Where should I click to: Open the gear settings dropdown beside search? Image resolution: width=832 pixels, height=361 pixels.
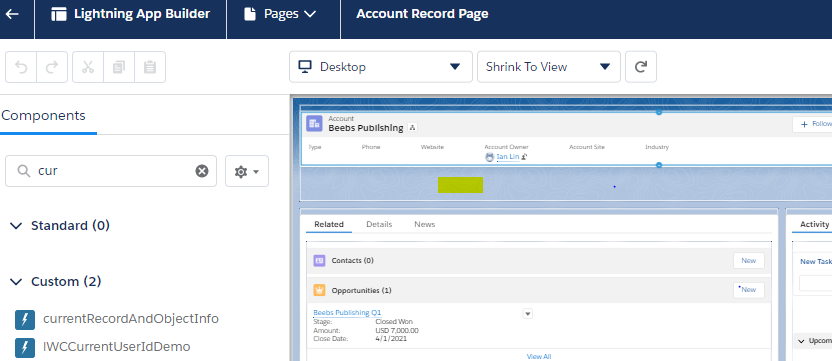[247, 171]
